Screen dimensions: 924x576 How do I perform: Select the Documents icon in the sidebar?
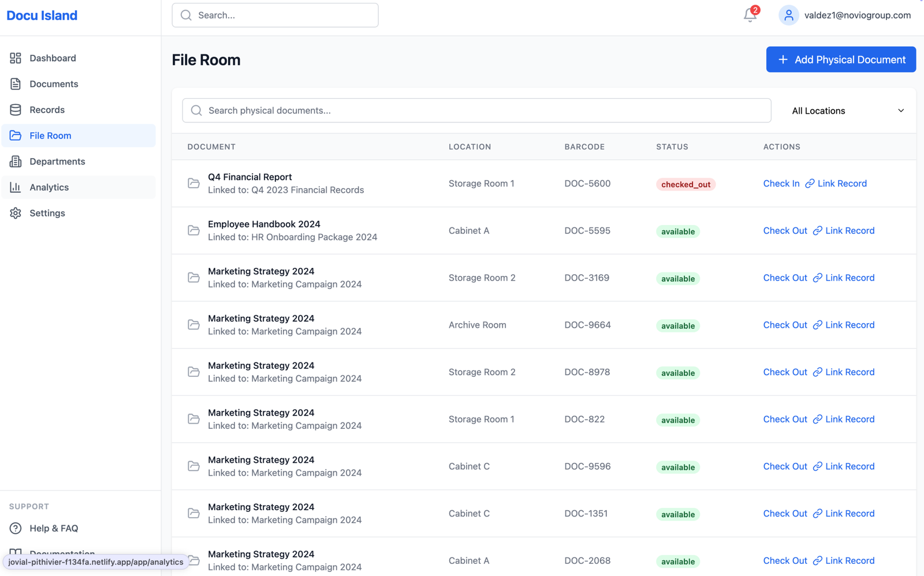16,84
